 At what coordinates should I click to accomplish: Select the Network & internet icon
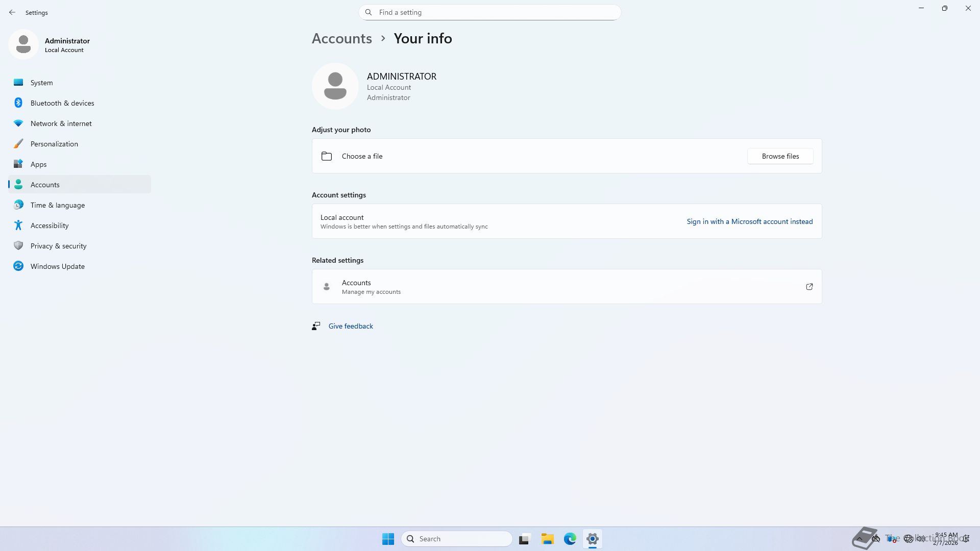(18, 123)
